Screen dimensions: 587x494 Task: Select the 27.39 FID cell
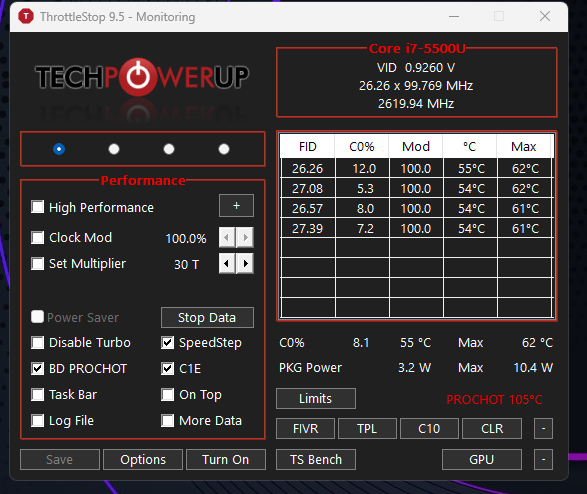[x=308, y=228]
